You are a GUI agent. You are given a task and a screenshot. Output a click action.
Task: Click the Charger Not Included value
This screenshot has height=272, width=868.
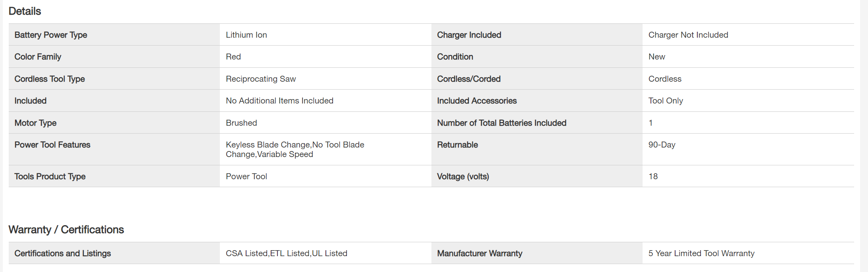[688, 35]
